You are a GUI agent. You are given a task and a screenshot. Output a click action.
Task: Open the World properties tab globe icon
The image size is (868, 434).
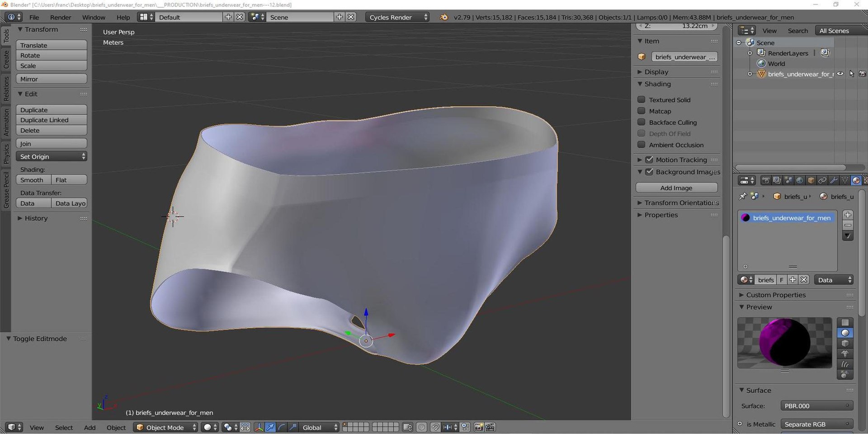800,180
